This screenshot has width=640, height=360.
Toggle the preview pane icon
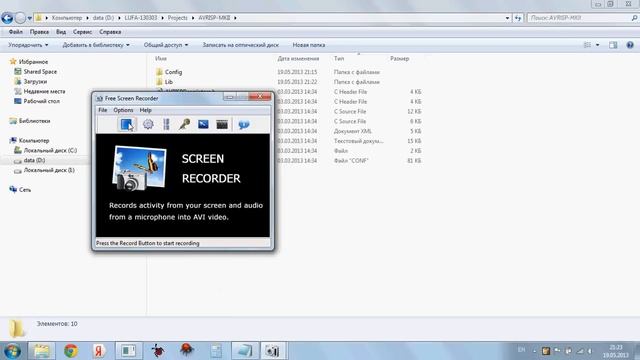click(x=613, y=45)
